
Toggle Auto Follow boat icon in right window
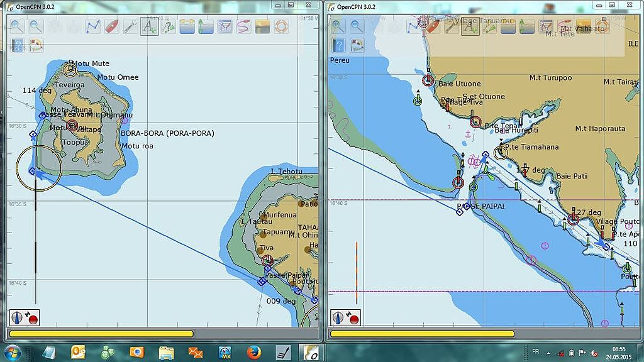433,26
